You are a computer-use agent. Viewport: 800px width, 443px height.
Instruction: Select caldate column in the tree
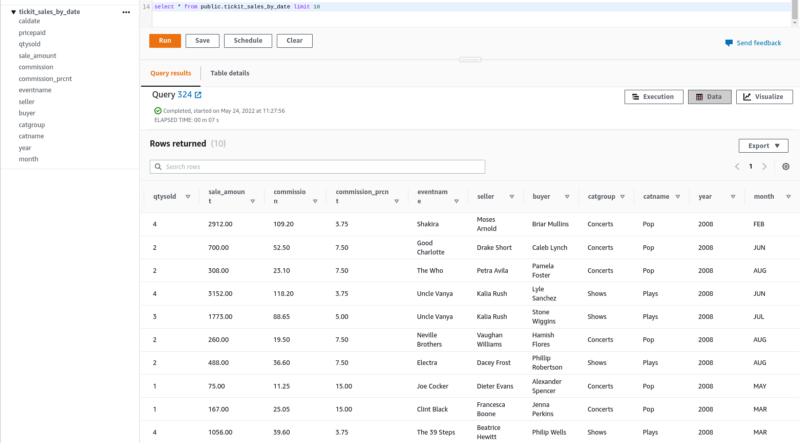click(29, 21)
